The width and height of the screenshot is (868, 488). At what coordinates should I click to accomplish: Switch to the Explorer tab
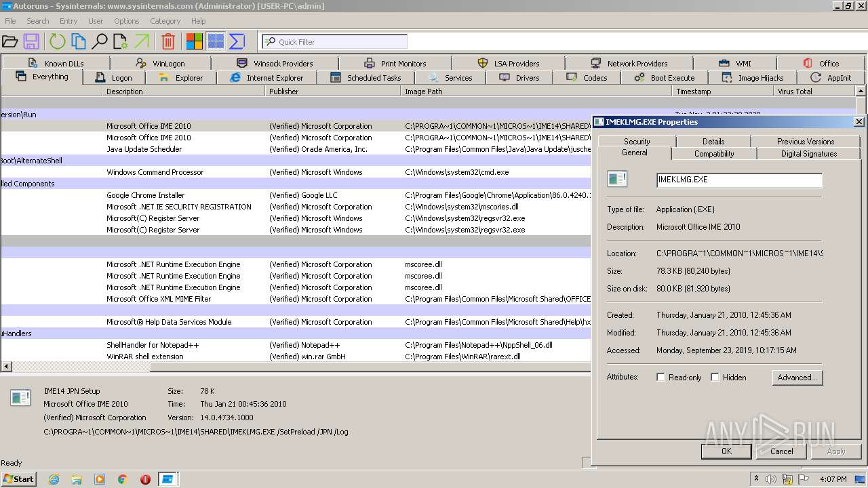pyautogui.click(x=180, y=78)
